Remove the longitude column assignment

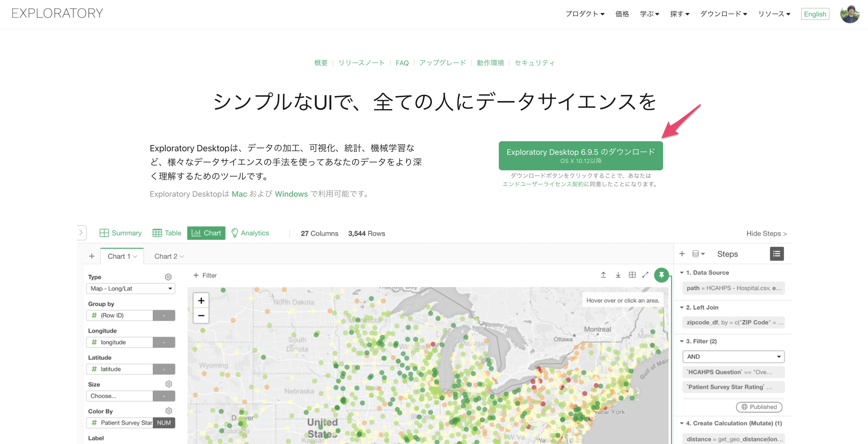164,342
